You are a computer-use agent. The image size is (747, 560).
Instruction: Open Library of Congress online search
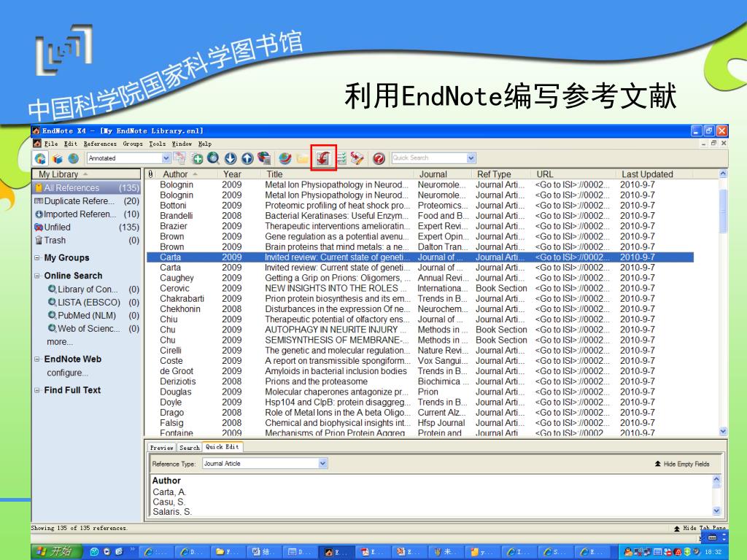click(93, 289)
